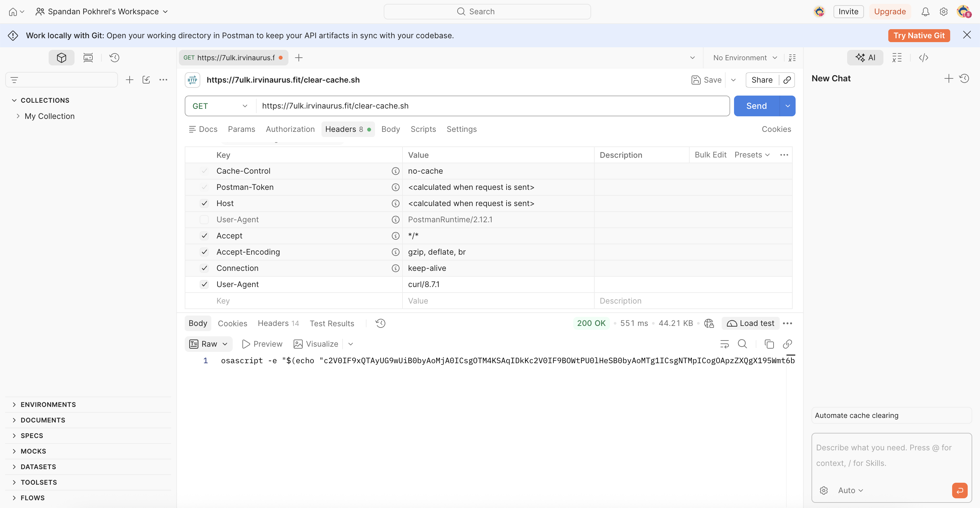This screenshot has height=508, width=980.
Task: Open the code snippet icon in right panel
Action: [923, 57]
